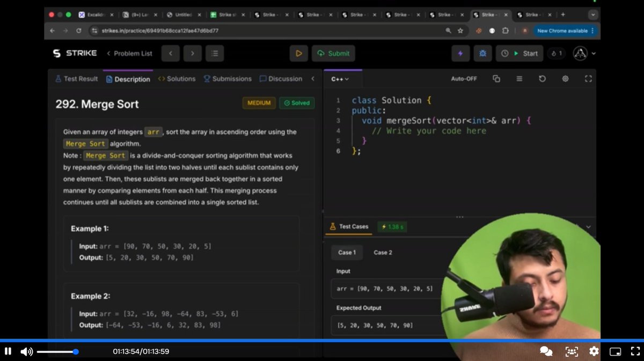The image size is (644, 361).
Task: Reload the browser page
Action: point(79,31)
